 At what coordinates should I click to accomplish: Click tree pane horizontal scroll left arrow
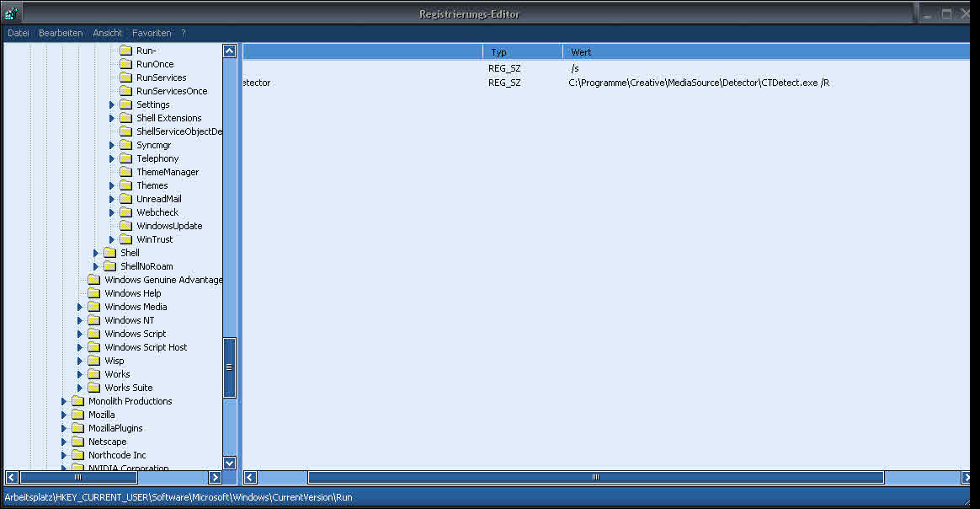click(11, 478)
